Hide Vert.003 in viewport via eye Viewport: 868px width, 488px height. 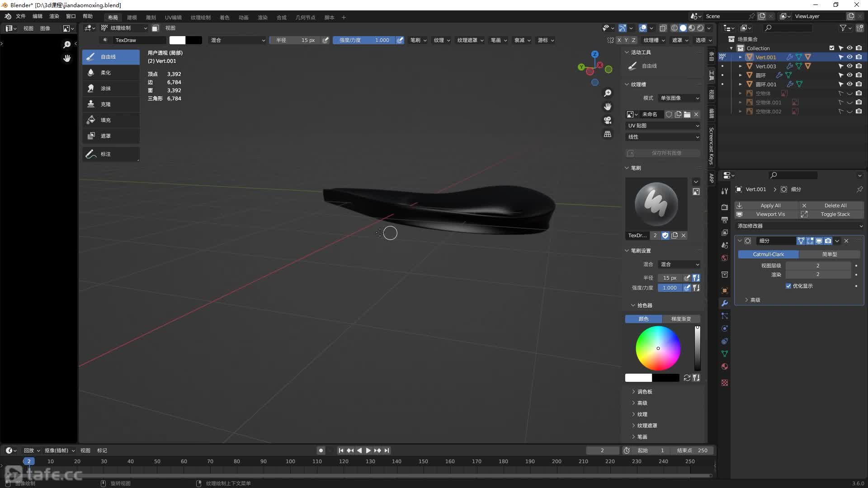pos(849,66)
